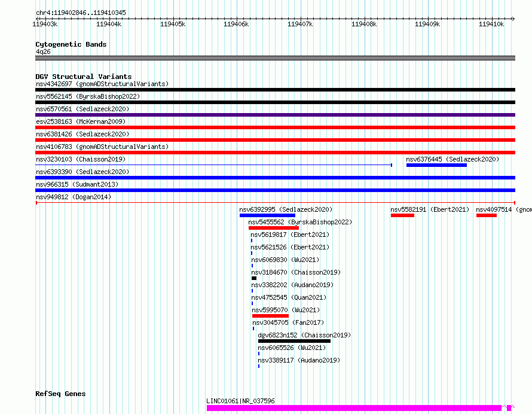Click the red nsv5995070 variant bar
This screenshot has width=532, height=414.
(270, 316)
